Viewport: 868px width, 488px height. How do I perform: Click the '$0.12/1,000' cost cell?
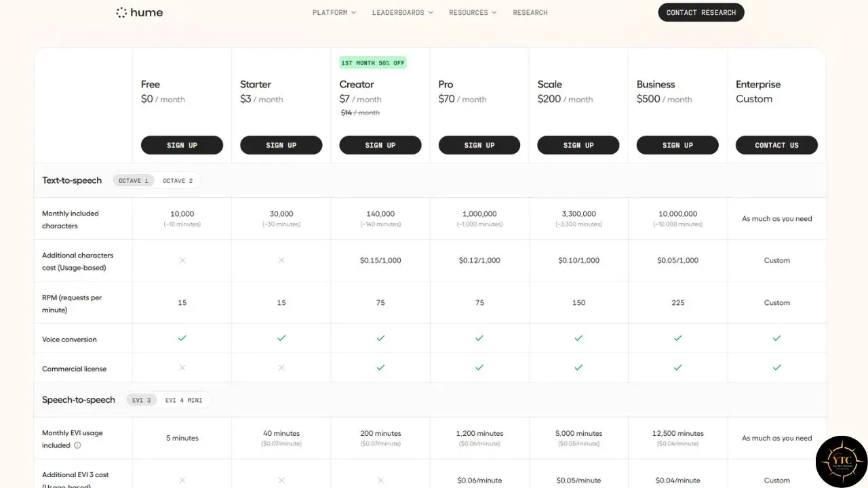(479, 260)
